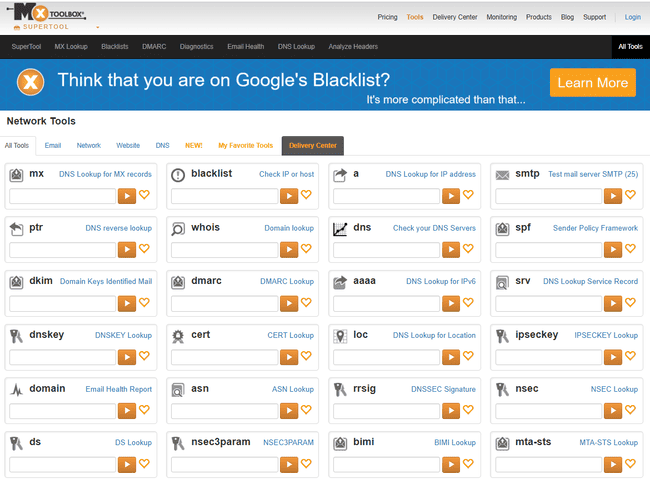This screenshot has height=479, width=650.
Task: Click the loc map pin icon
Action: point(340,336)
